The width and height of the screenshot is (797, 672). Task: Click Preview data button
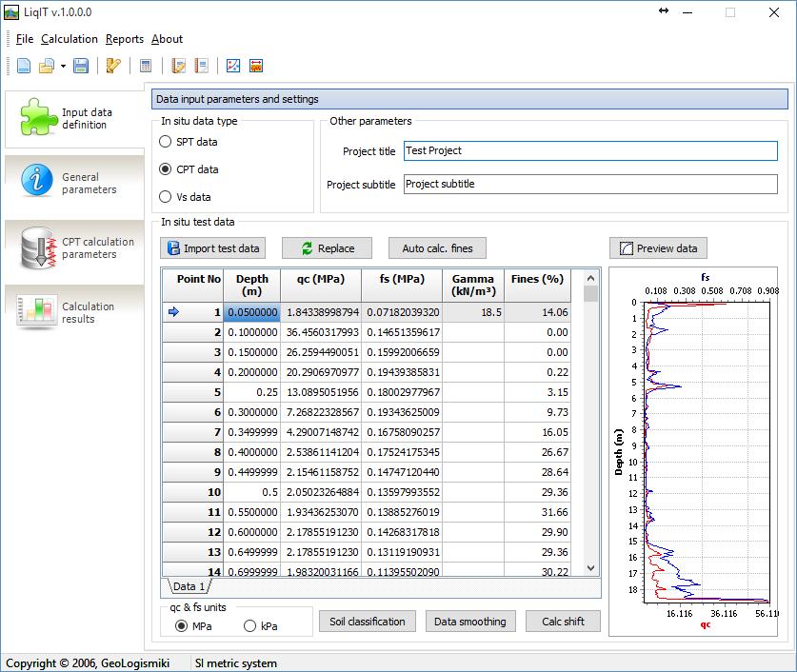click(658, 248)
